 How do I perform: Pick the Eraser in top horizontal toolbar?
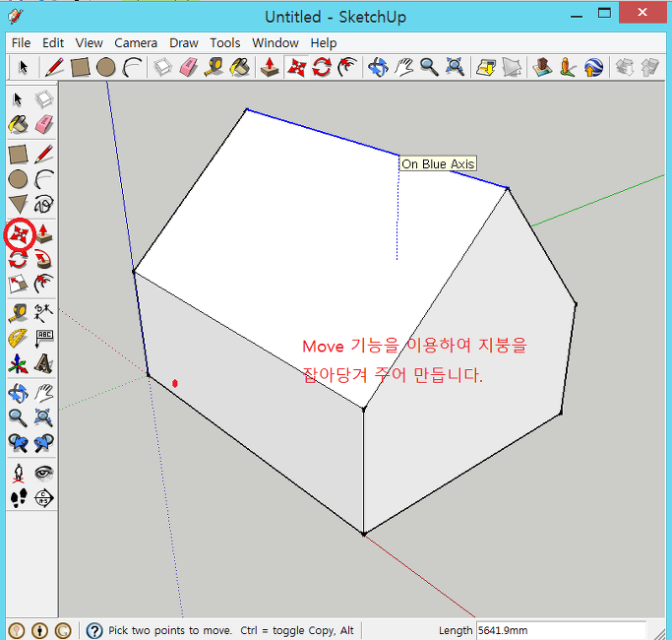189,67
